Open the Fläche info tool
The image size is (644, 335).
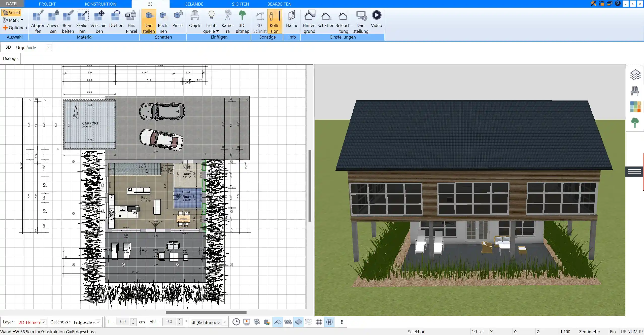[292, 19]
